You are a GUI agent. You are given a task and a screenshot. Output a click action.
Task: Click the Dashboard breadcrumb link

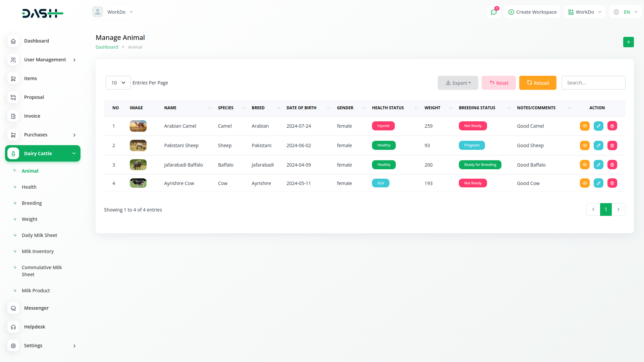[x=107, y=47]
